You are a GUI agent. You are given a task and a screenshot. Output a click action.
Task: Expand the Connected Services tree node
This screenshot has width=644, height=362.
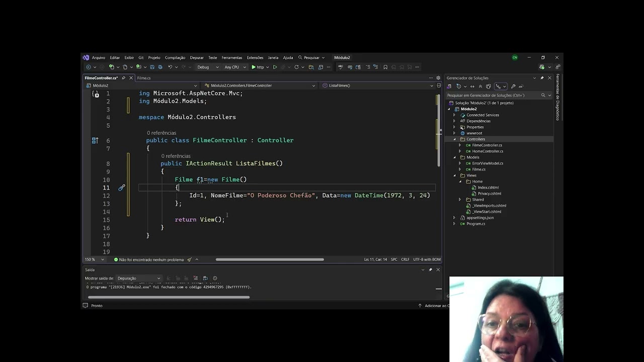[454, 115]
